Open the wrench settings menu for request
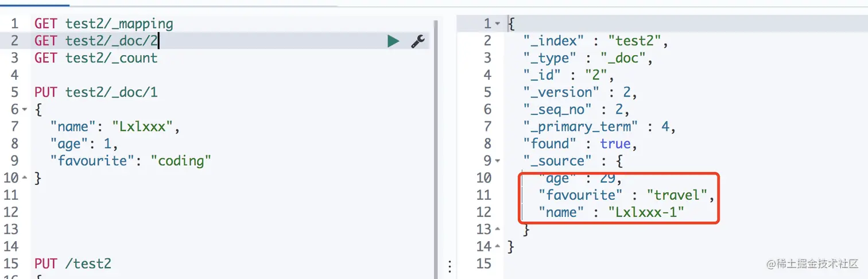 coord(418,41)
